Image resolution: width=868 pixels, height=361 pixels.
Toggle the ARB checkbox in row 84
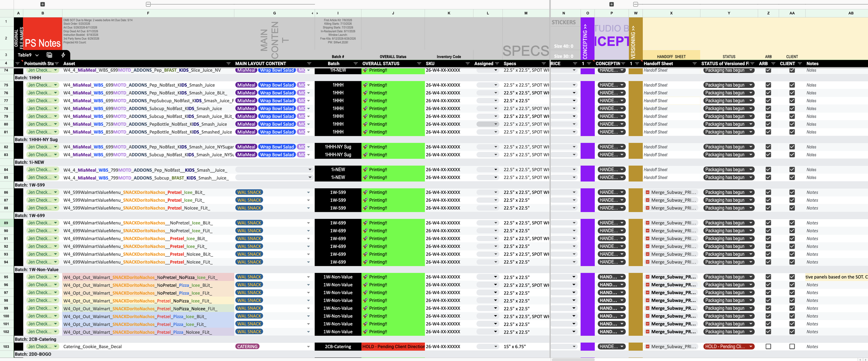point(768,170)
